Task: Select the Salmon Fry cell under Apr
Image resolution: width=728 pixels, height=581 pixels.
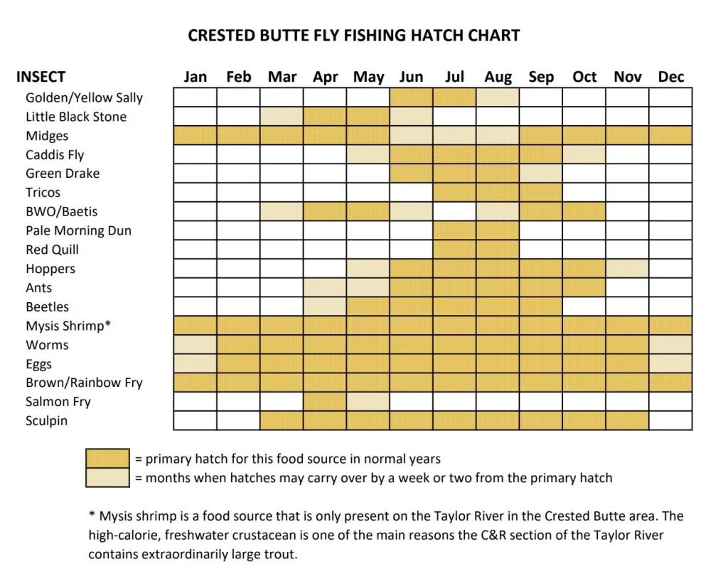Action: (325, 402)
